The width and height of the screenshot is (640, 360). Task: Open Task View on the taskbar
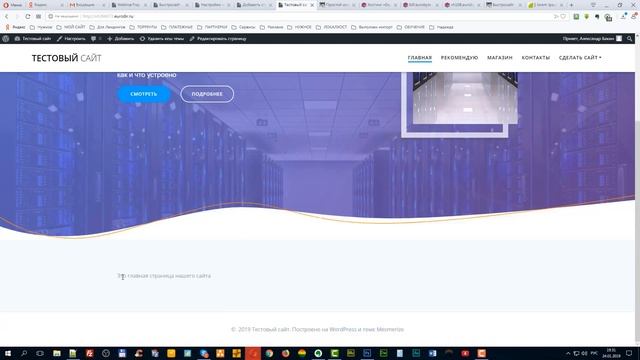40,353
